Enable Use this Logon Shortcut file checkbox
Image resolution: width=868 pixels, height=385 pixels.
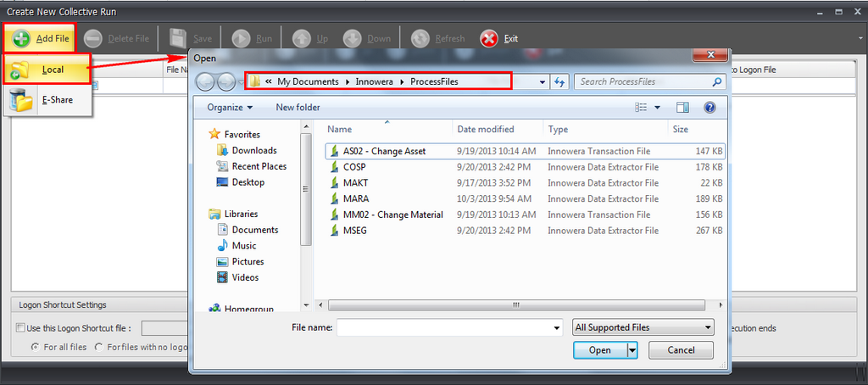20,328
